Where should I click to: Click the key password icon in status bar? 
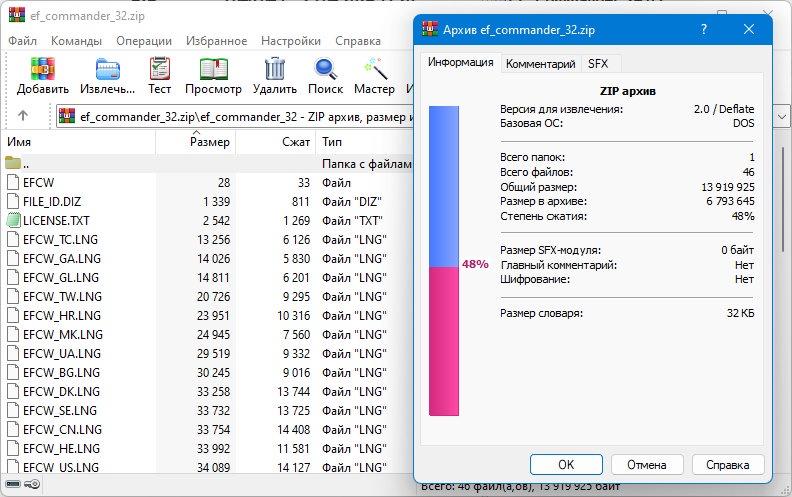(32, 484)
